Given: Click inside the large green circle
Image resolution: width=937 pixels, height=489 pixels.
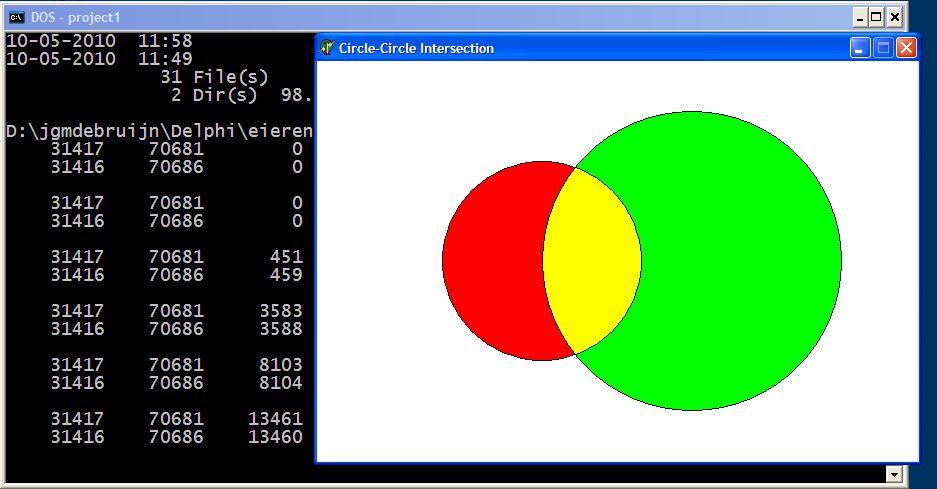Looking at the screenshot, I should 740,260.
